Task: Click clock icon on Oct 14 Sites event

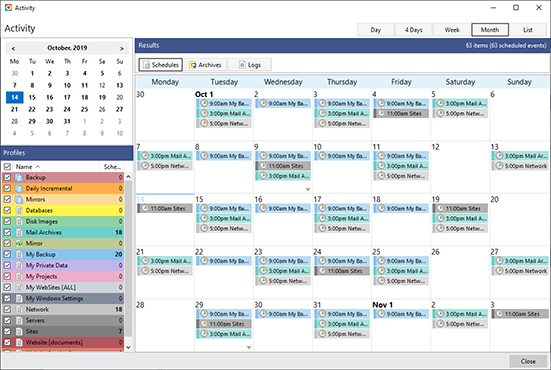Action: 145,208
